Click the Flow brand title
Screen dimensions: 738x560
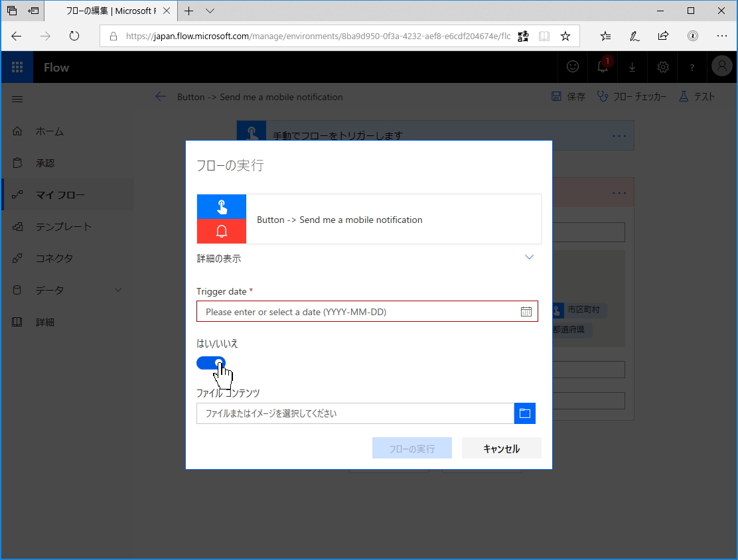[56, 68]
